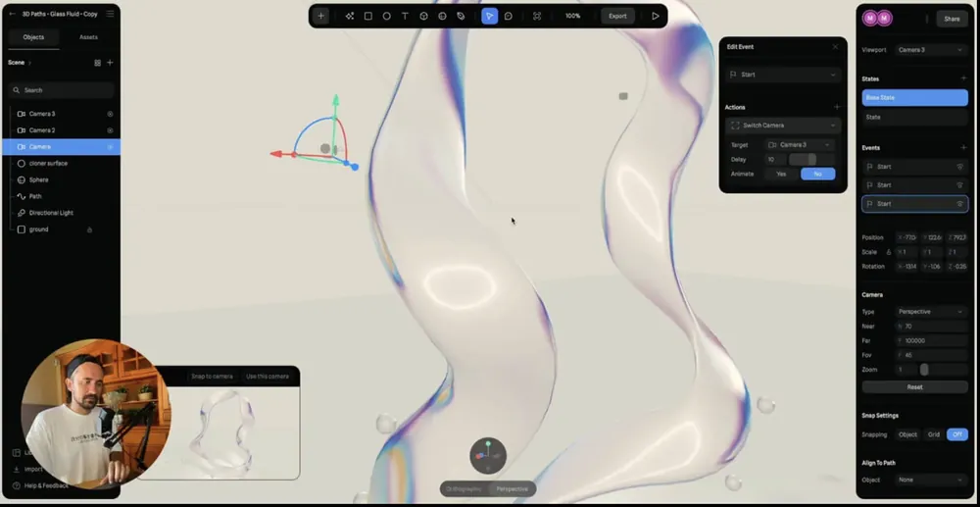Toggle the lock icon on ground layer

tap(89, 229)
